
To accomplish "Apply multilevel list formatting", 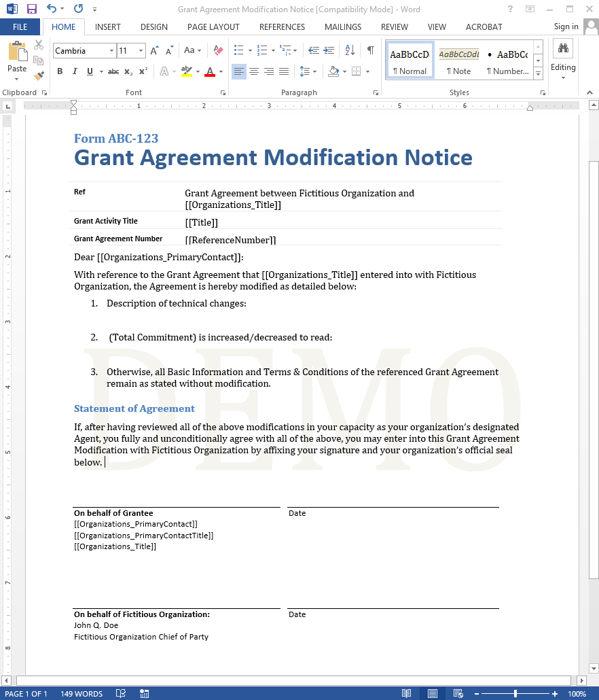I will (x=285, y=50).
